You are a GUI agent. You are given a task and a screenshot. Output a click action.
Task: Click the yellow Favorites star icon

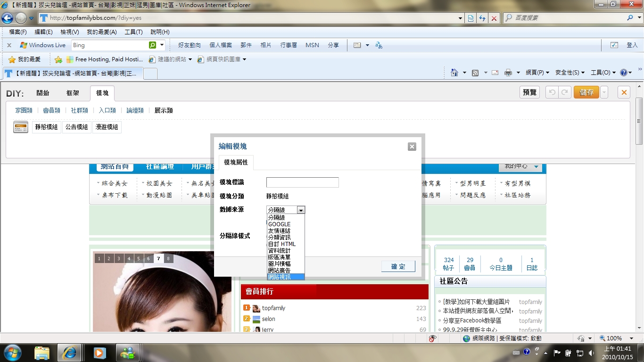pyautogui.click(x=12, y=59)
